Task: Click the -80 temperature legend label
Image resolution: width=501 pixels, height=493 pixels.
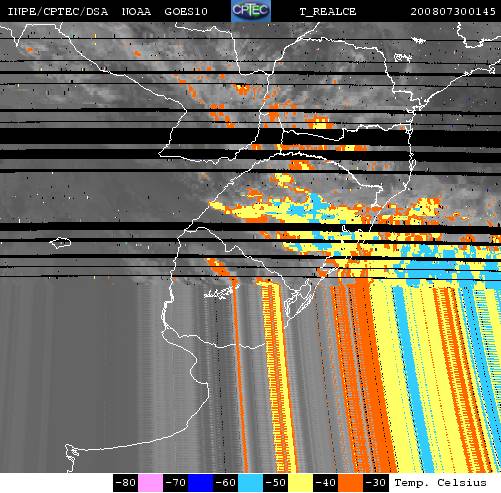Action: coord(126,483)
